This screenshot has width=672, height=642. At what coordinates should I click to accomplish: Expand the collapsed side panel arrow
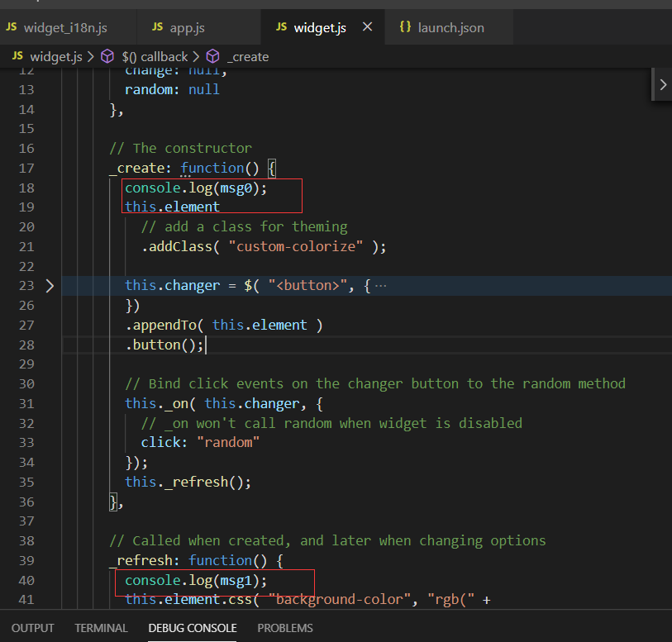(x=662, y=84)
